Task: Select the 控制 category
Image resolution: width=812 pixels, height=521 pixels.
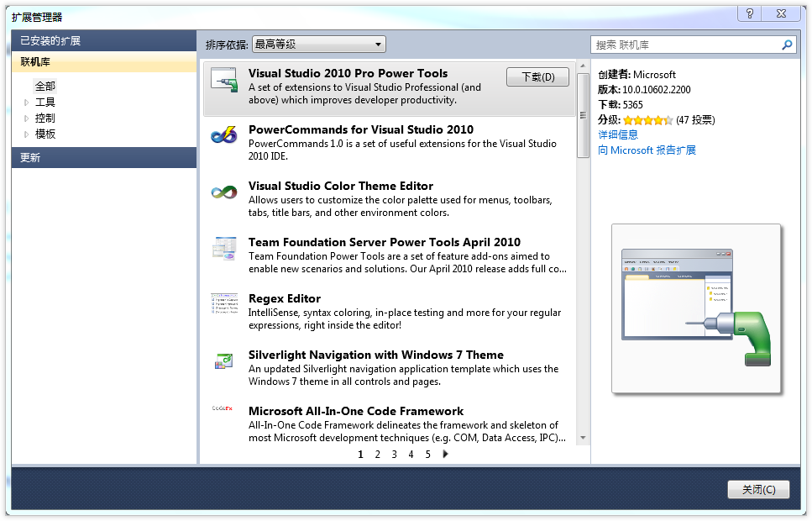Action: click(45, 118)
